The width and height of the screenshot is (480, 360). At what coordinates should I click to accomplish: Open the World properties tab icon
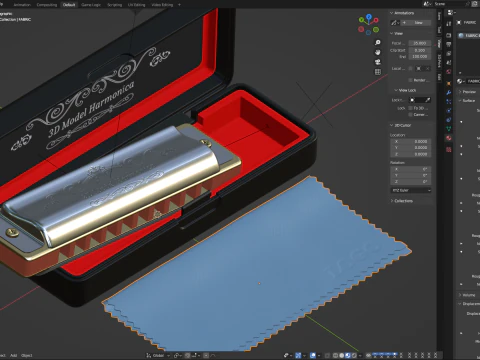(x=449, y=71)
